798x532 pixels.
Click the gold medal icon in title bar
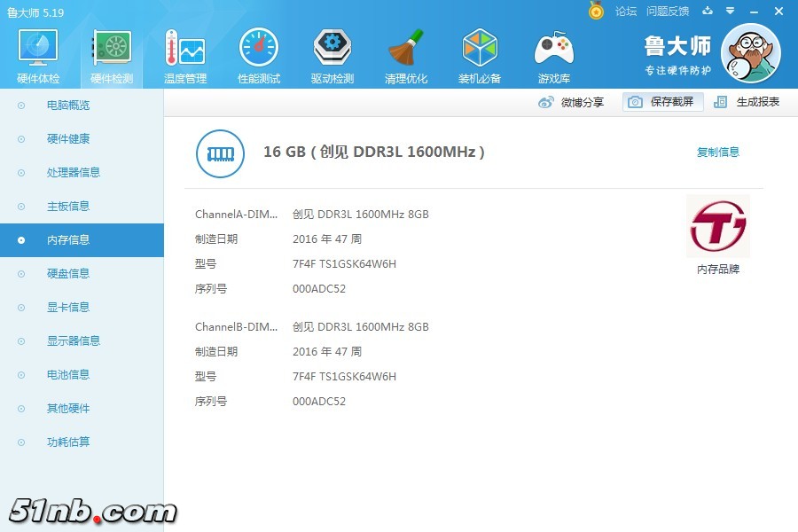tap(596, 11)
